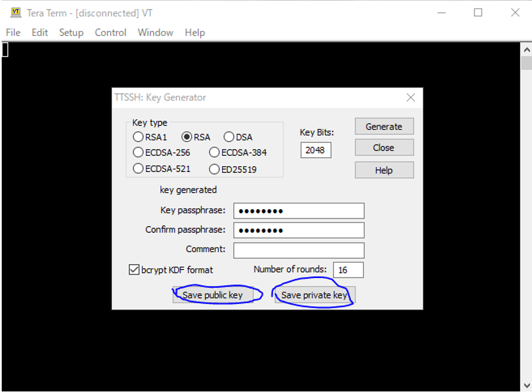532x392 pixels.
Task: Uncheck bcrypt KDF format checkbox
Action: [x=134, y=269]
